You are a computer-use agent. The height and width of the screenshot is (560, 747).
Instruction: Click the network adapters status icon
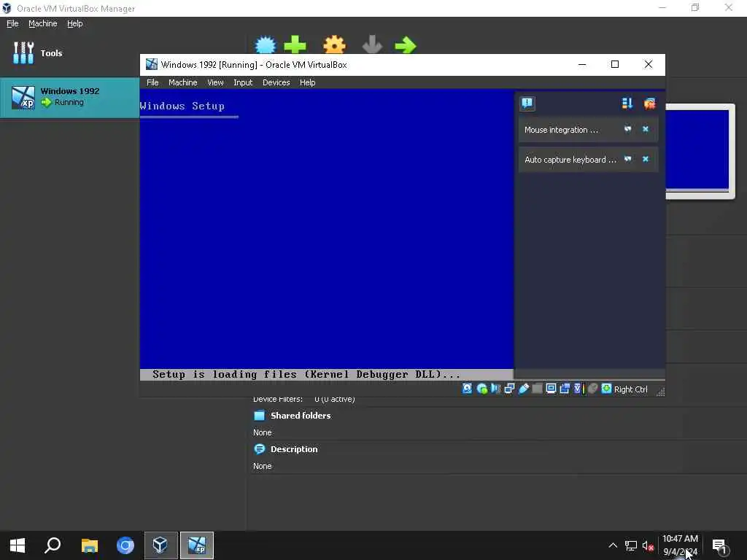click(x=509, y=389)
